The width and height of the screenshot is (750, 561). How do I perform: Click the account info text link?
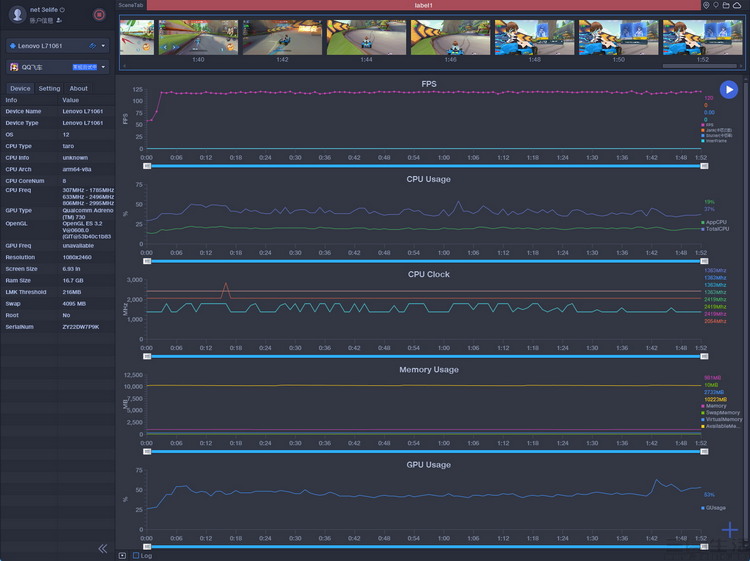[x=41, y=21]
